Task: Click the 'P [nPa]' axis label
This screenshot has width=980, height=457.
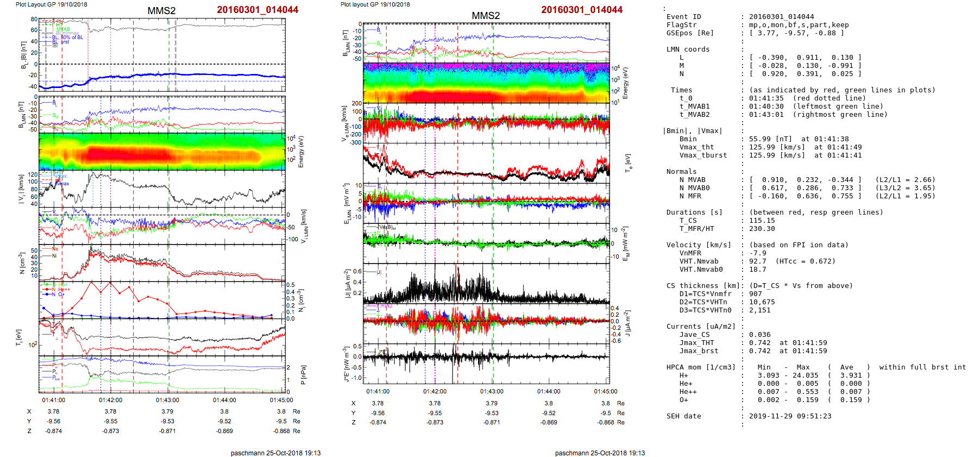Action: [x=303, y=375]
